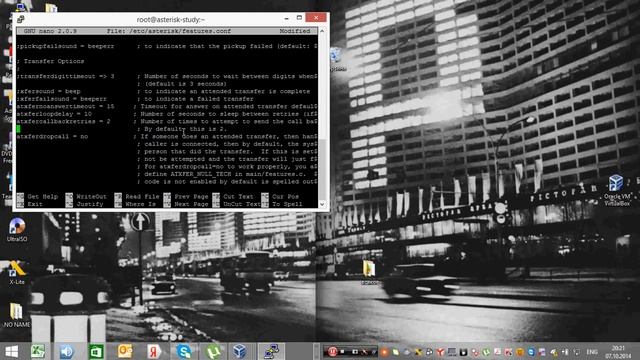Maximize the PuTTY terminal window
This screenshot has height=360, width=640.
pyautogui.click(x=299, y=18)
